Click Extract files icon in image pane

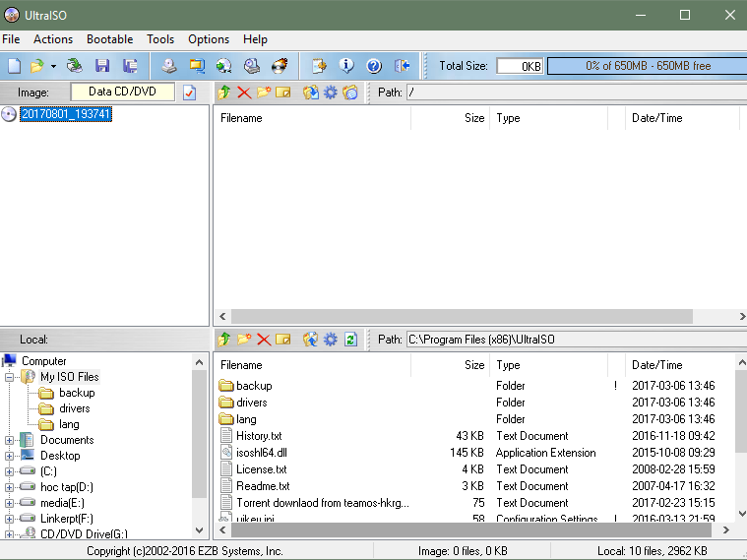point(311,93)
